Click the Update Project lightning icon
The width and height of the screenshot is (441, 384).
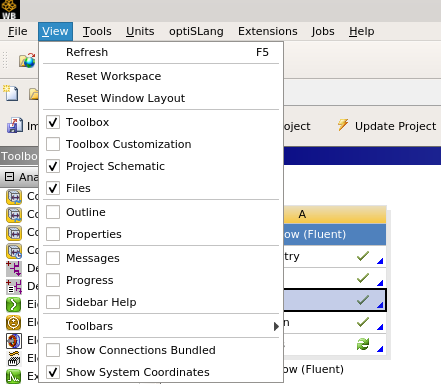[x=343, y=125]
